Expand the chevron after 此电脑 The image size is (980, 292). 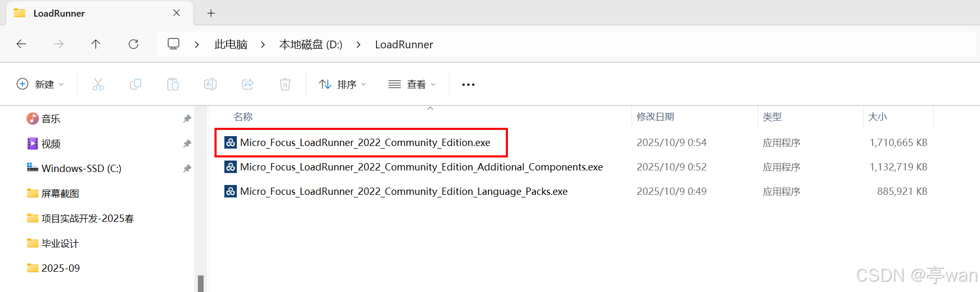tap(263, 45)
